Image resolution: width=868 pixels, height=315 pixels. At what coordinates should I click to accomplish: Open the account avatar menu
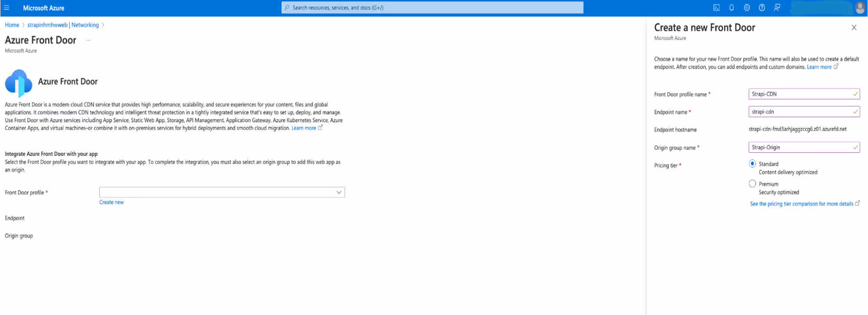coord(860,8)
